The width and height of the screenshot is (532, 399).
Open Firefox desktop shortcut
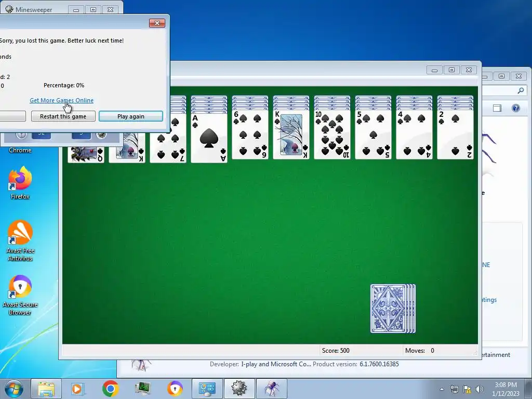[x=20, y=182]
